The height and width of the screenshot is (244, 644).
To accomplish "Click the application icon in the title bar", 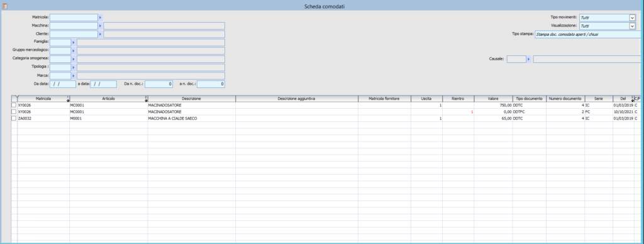I will coord(5,6).
